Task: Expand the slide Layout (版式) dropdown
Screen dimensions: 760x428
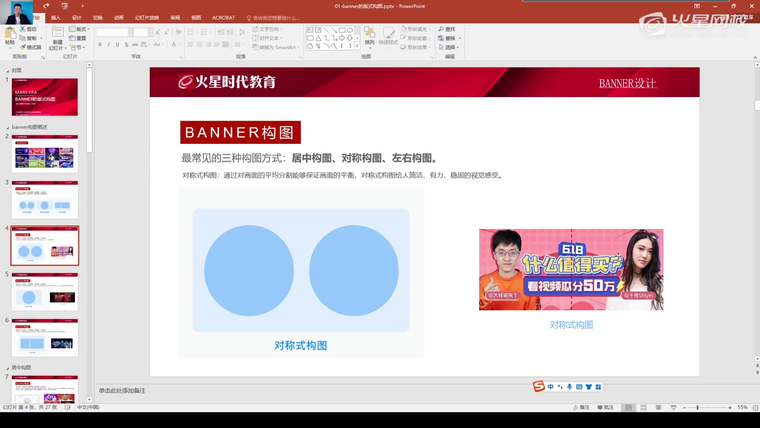Action: pos(80,29)
